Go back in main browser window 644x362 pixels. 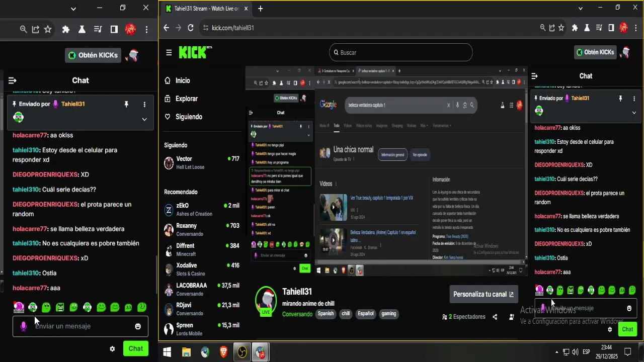click(x=167, y=28)
